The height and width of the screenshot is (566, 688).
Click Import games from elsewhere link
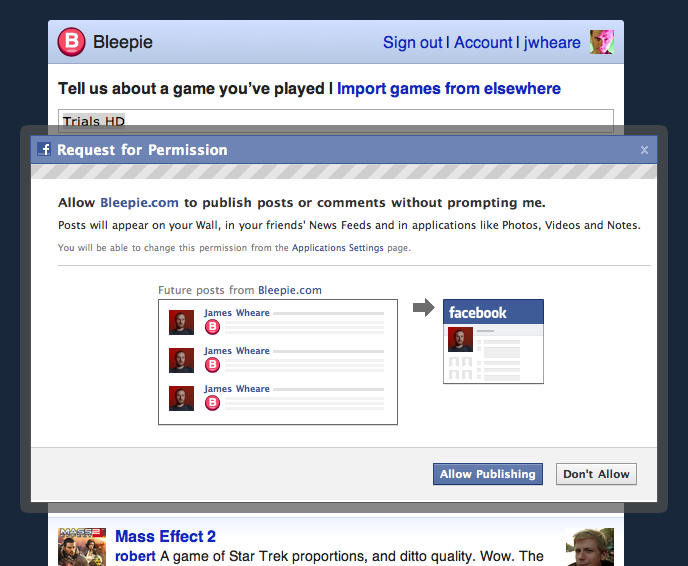[x=448, y=89]
